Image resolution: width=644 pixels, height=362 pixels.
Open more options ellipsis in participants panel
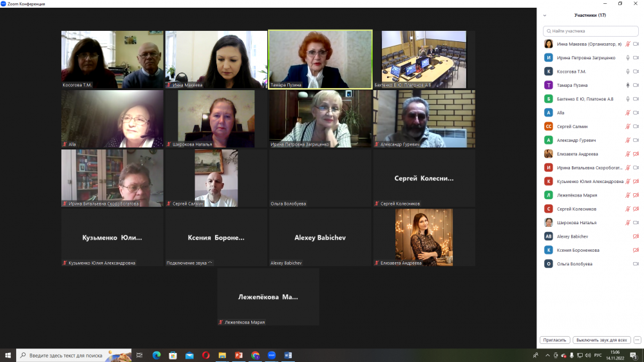point(637,340)
